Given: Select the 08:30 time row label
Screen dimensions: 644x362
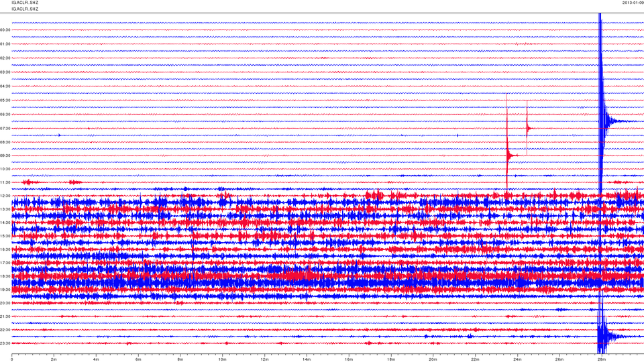Looking at the screenshot, I should [x=5, y=142].
